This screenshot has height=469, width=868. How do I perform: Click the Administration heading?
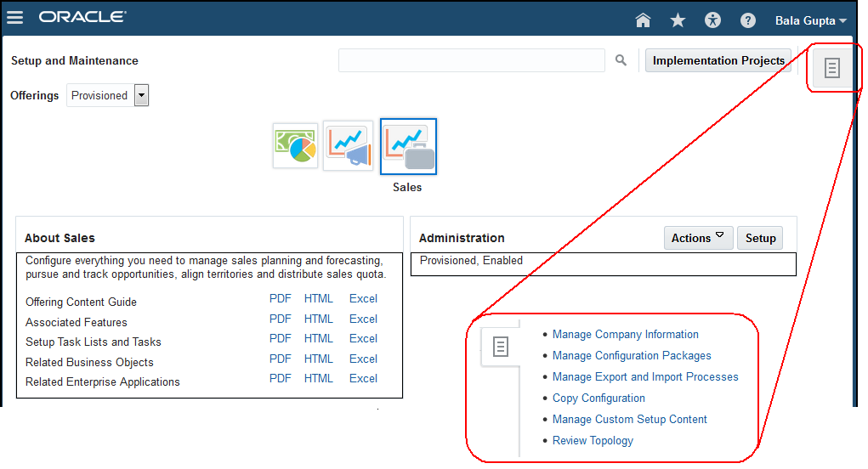coord(462,238)
